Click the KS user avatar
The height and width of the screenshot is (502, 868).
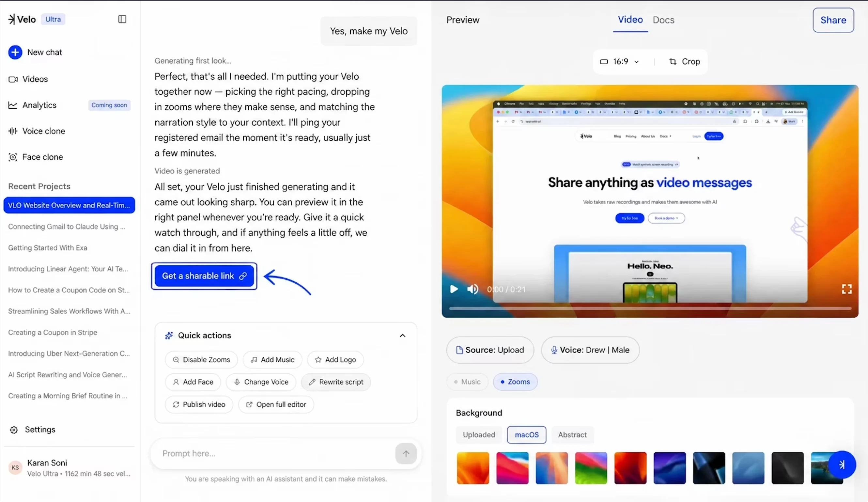pos(15,467)
